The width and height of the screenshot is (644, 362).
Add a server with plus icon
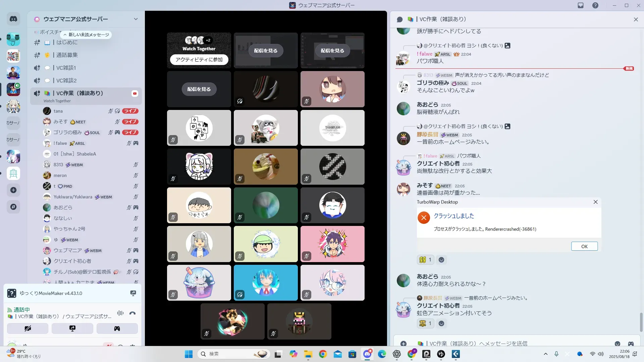click(13, 190)
